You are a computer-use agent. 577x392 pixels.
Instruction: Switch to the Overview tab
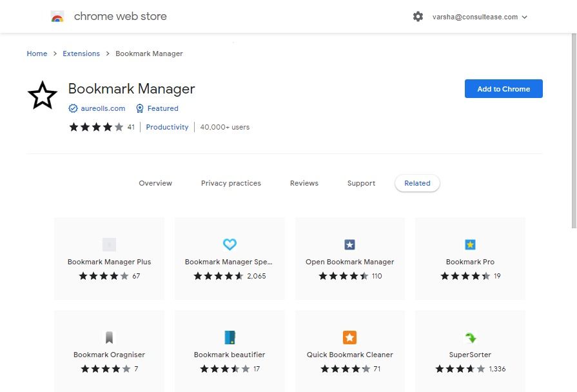(155, 183)
